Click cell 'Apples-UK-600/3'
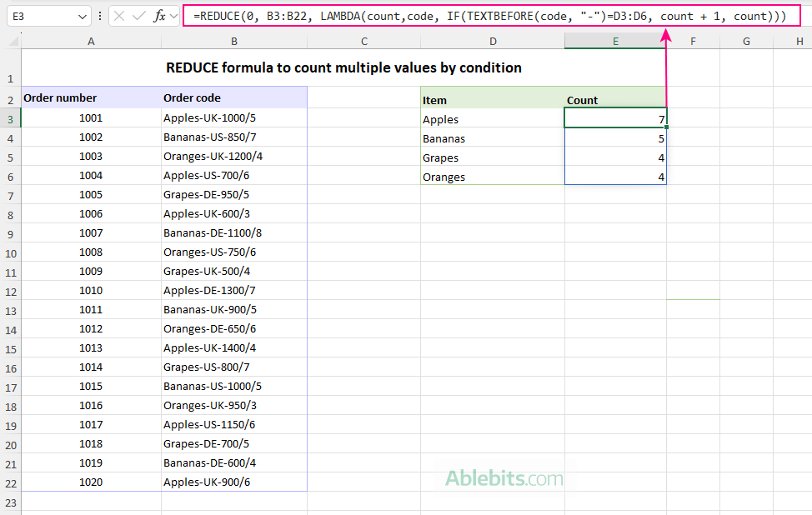Screen dimensions: 812x515 click(x=234, y=214)
